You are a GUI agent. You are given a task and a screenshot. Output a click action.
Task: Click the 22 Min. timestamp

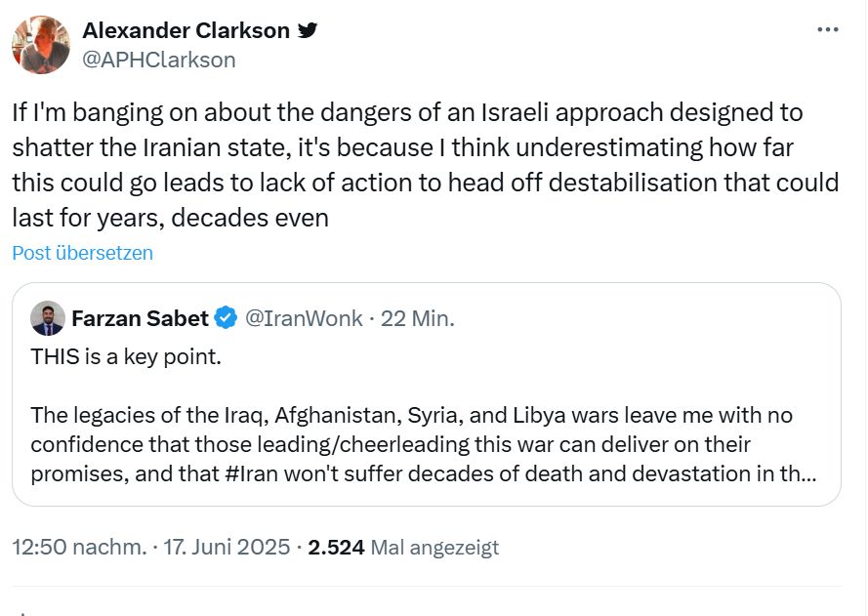tap(417, 319)
